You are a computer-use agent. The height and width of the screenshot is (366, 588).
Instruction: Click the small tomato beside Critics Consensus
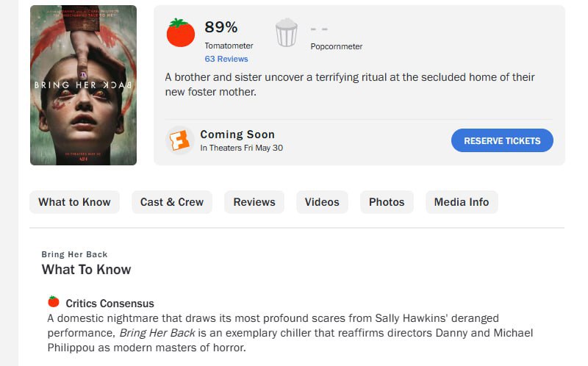pyautogui.click(x=54, y=302)
